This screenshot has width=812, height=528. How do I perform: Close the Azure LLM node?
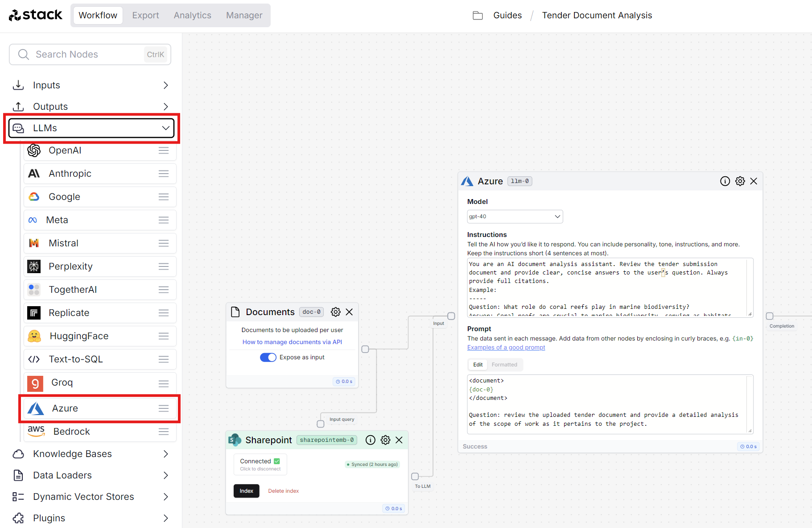(754, 181)
